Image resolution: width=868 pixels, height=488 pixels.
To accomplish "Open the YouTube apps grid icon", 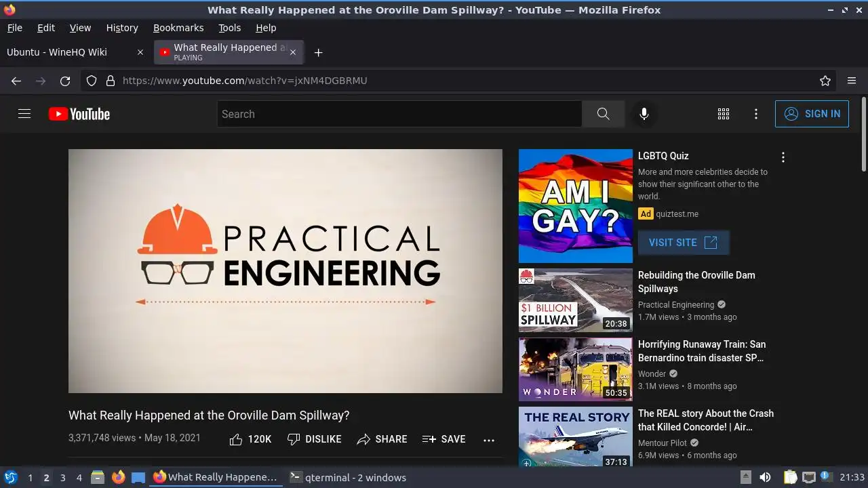I will tap(724, 114).
